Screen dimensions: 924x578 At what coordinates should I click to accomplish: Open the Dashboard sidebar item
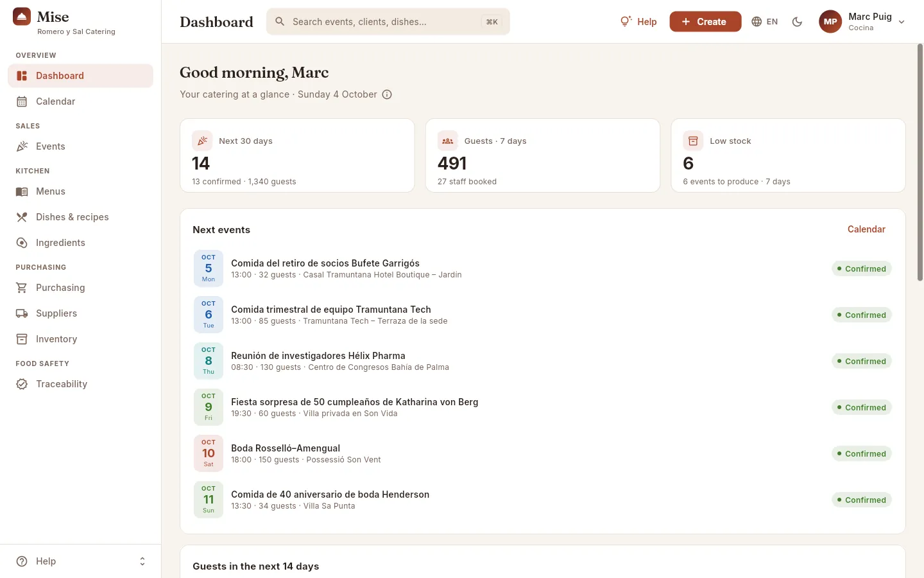(x=80, y=76)
